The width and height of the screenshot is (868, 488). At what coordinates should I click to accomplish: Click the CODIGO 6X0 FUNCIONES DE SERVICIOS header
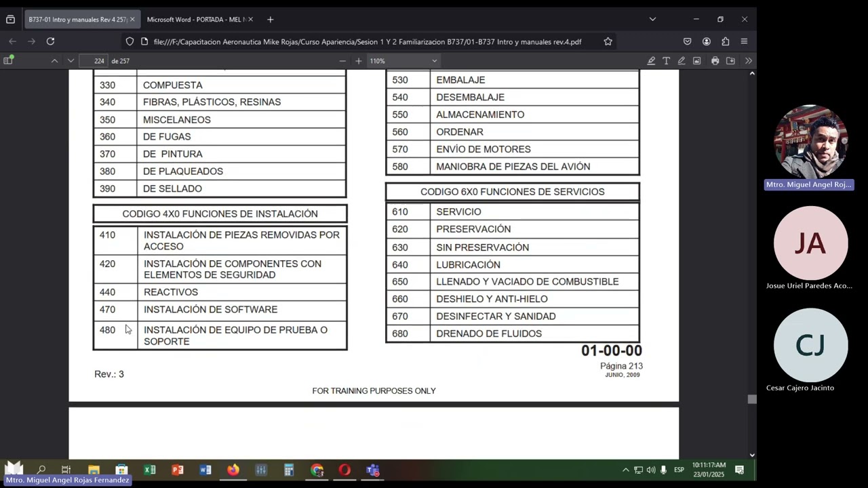click(x=513, y=192)
